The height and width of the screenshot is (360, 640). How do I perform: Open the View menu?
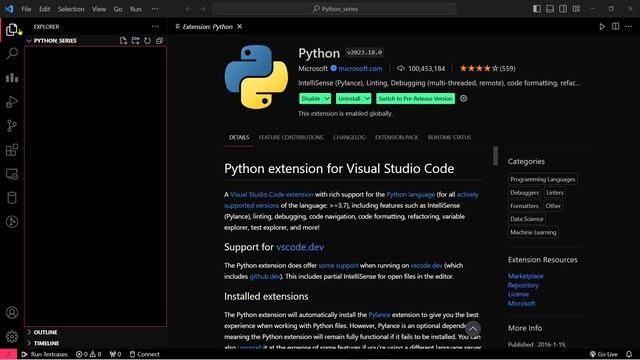(x=99, y=9)
